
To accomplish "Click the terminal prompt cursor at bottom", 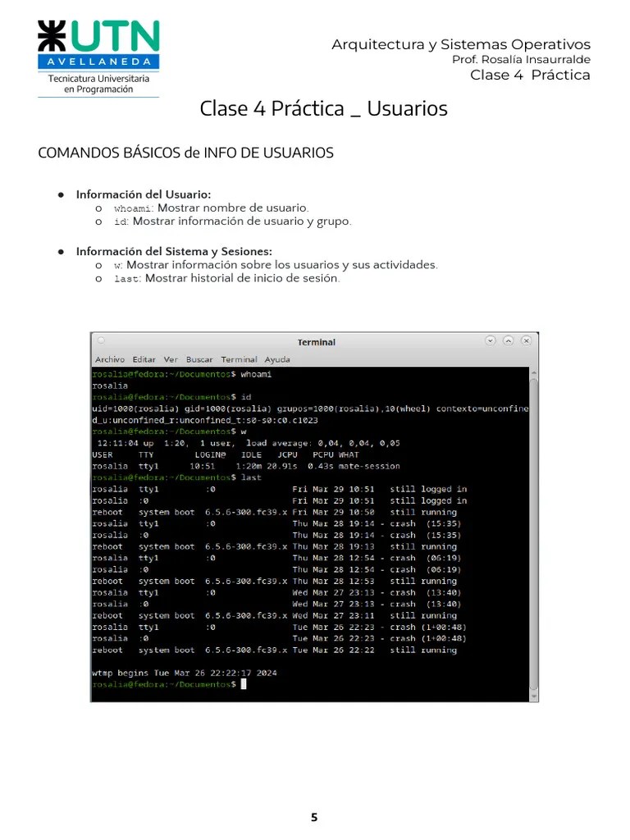I will (244, 684).
